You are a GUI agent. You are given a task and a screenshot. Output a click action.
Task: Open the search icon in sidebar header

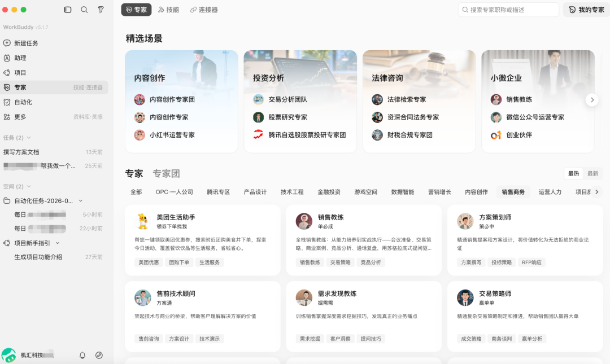tap(84, 10)
